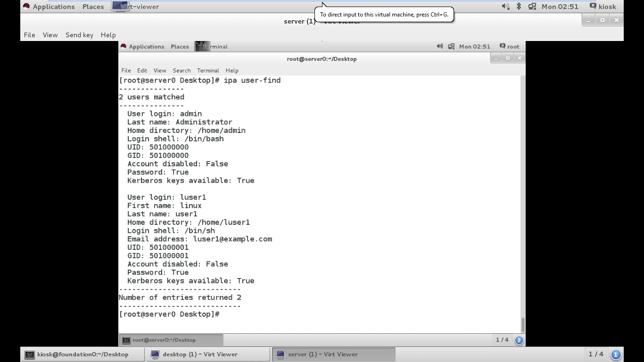This screenshot has height=362, width=644.
Task: Click the host workspace switcher 1 / 4
Action: pyautogui.click(x=596, y=354)
